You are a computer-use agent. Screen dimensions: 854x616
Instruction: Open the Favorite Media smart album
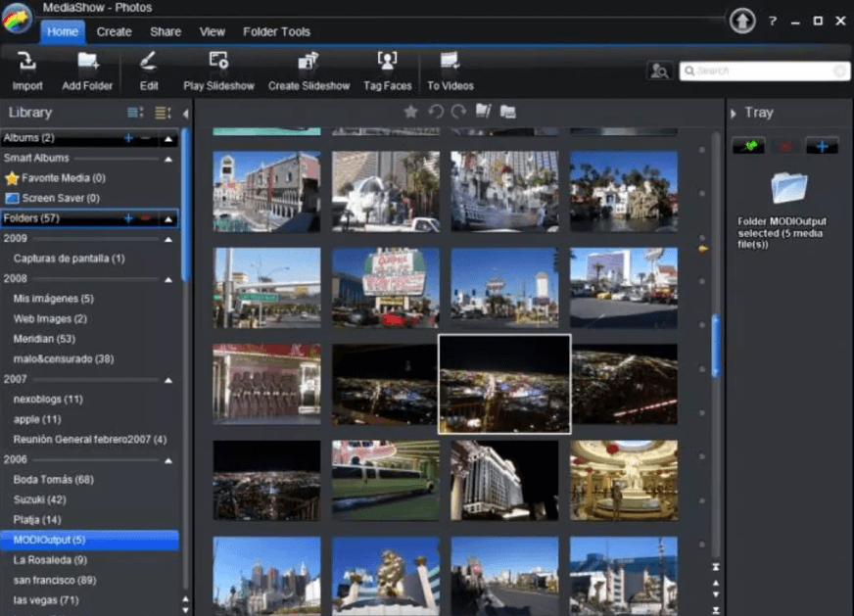(x=64, y=178)
